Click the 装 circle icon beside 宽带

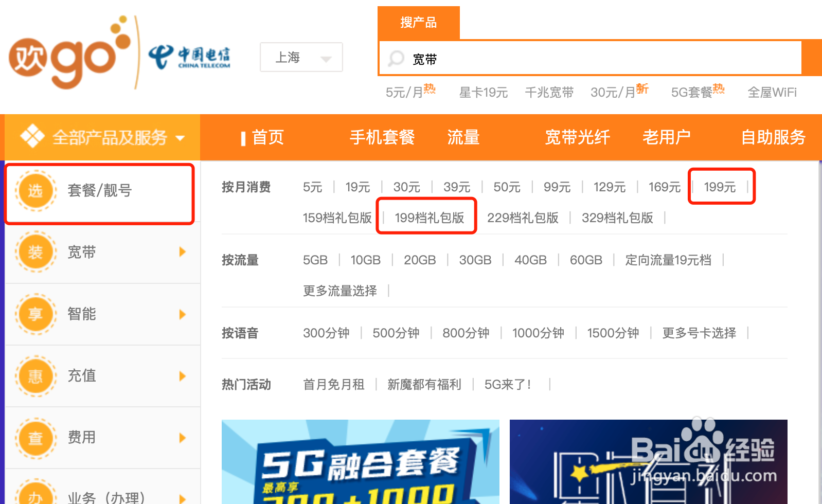coord(35,252)
